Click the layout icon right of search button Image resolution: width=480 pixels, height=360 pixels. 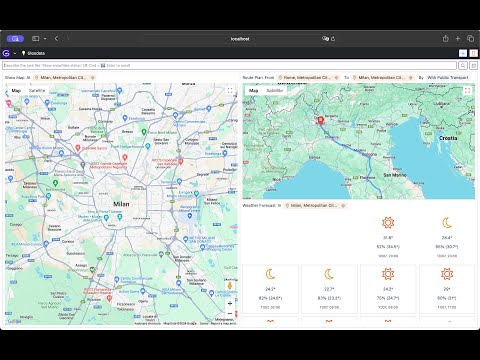474,66
